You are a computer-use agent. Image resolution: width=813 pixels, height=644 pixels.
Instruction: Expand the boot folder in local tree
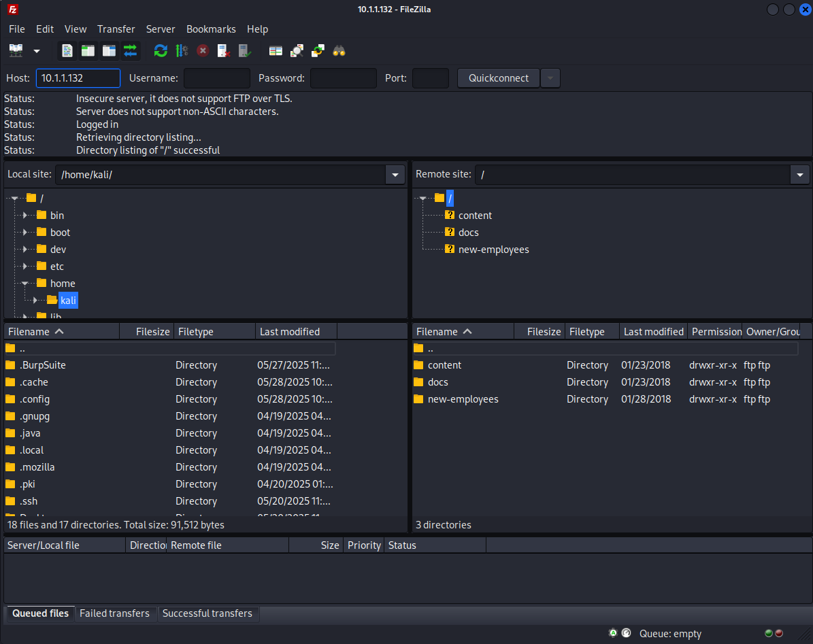tap(25, 233)
